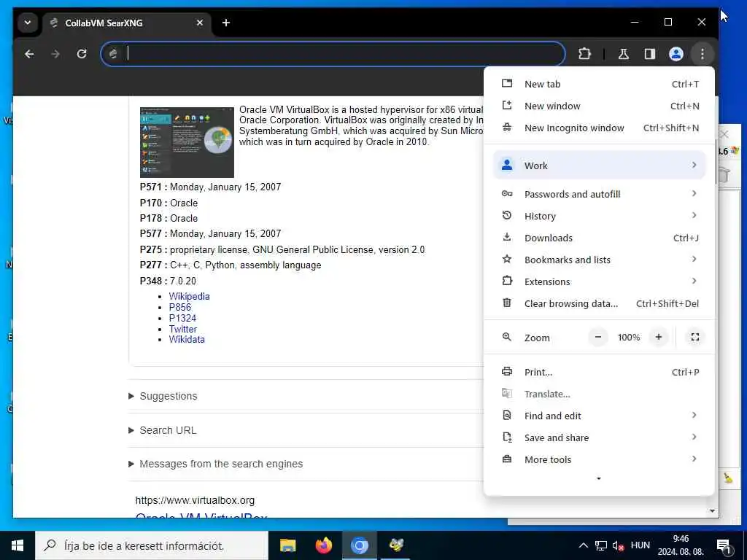The height and width of the screenshot is (560, 747).
Task: Launch Firefox from the taskbar
Action: click(x=324, y=545)
